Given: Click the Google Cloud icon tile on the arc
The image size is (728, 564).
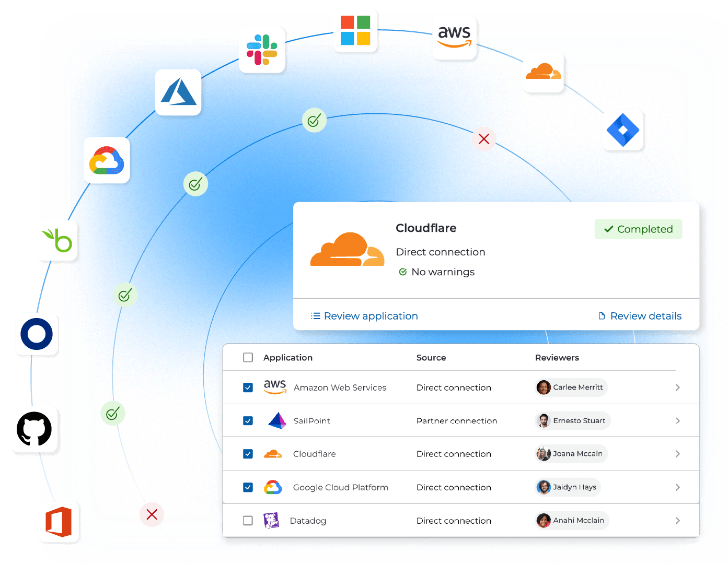Looking at the screenshot, I should point(107,160).
